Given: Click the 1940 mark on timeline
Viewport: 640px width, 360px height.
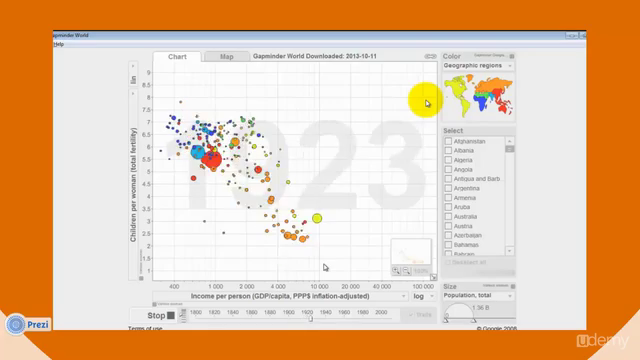Looking at the screenshot, I should [x=325, y=312].
